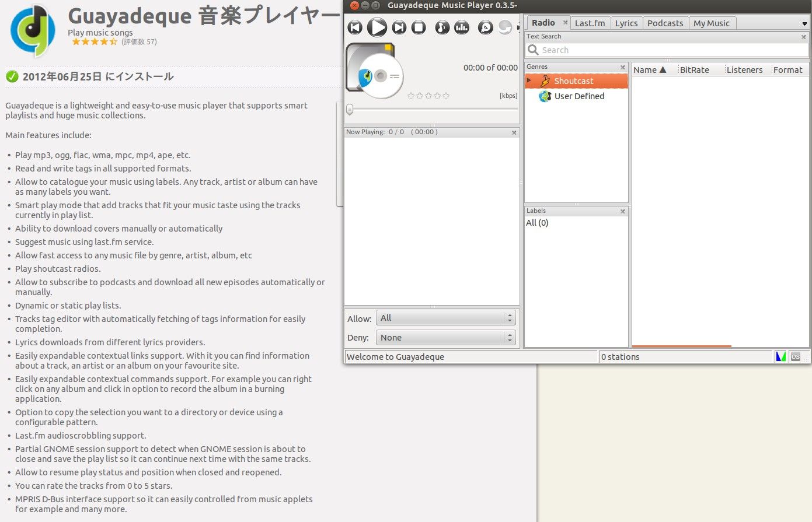Click the record stream toolbar icon
Image resolution: width=812 pixels, height=522 pixels.
tap(486, 27)
